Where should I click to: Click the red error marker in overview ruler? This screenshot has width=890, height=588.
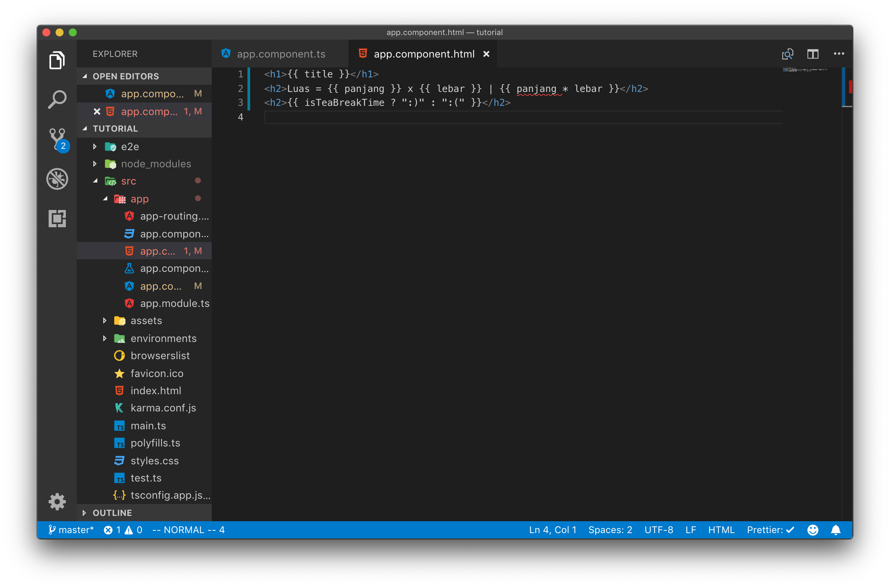click(850, 86)
